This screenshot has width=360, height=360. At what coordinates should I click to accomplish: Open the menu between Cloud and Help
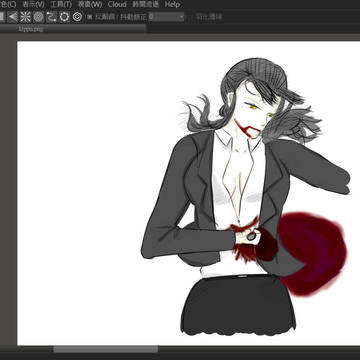click(x=146, y=4)
